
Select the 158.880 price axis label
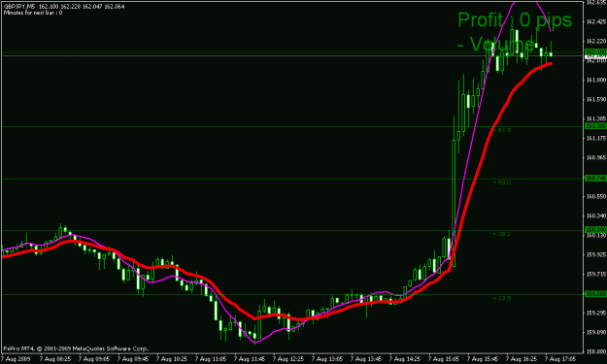pos(595,351)
